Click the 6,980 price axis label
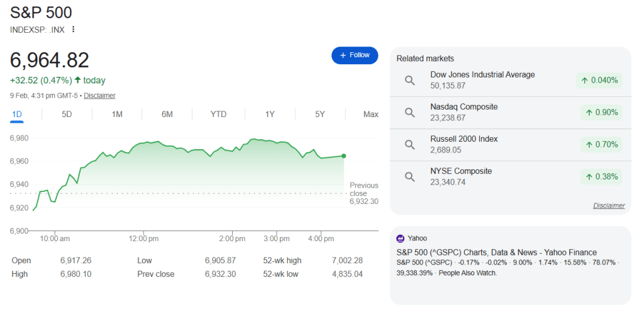Screen dimensions: 644x311 (x=18, y=139)
